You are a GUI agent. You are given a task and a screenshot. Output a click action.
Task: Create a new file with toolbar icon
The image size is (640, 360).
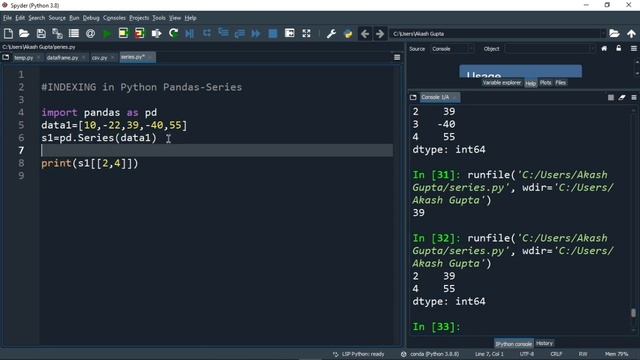click(x=8, y=33)
